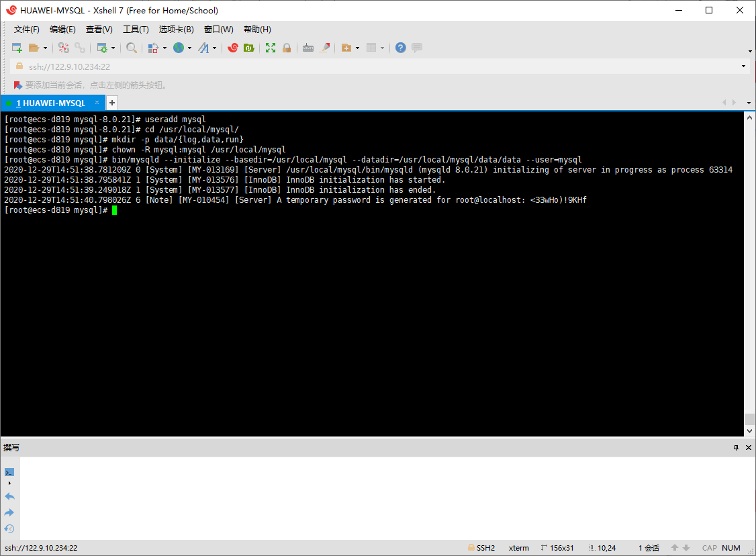This screenshot has height=556, width=756.
Task: Click the toolbar overflow options arrow
Action: (750, 51)
